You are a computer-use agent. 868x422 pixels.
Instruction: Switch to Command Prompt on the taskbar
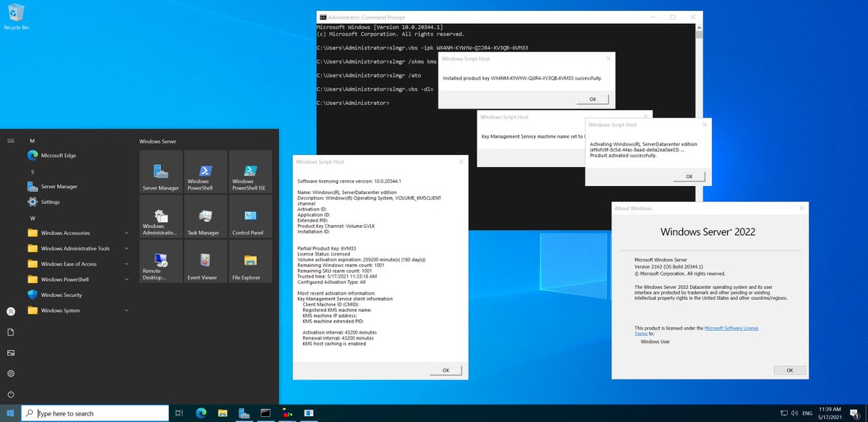pyautogui.click(x=265, y=413)
